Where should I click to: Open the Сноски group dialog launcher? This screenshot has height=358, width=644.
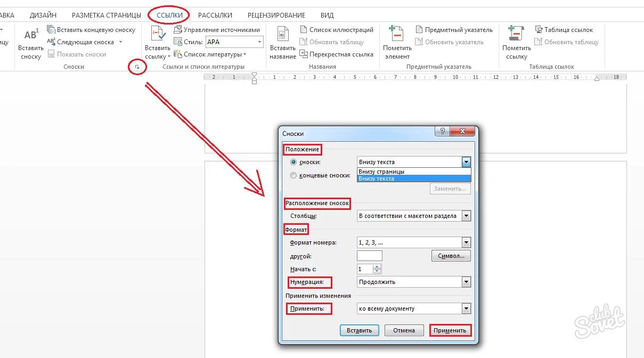point(137,67)
